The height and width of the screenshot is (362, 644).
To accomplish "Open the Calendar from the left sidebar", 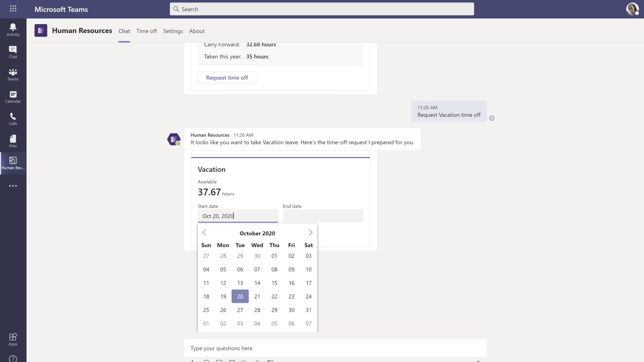I will [x=13, y=96].
